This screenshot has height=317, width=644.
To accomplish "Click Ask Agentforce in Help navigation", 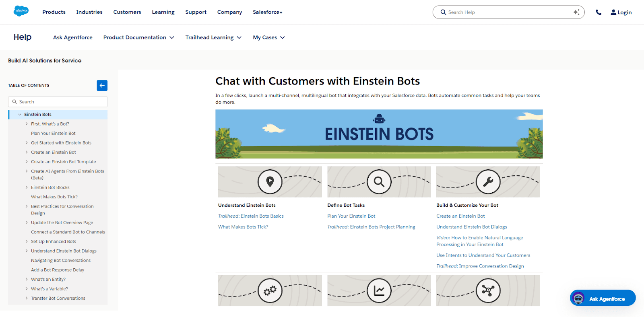I will tap(73, 37).
